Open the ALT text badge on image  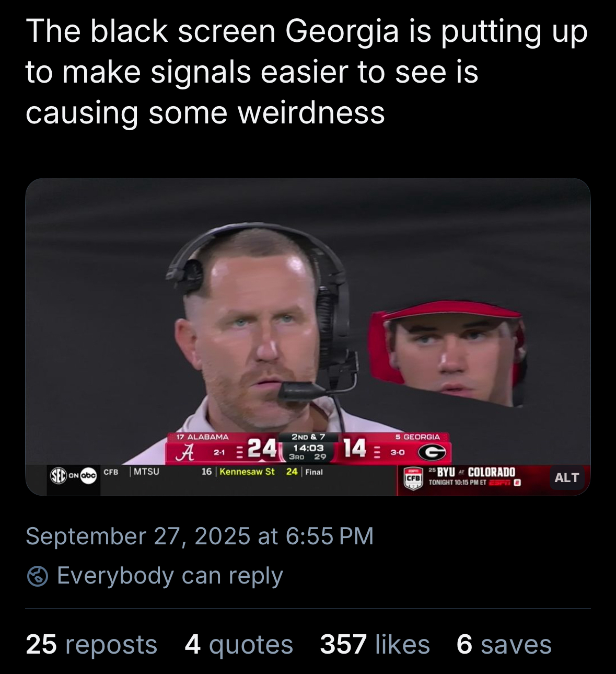pos(566,477)
